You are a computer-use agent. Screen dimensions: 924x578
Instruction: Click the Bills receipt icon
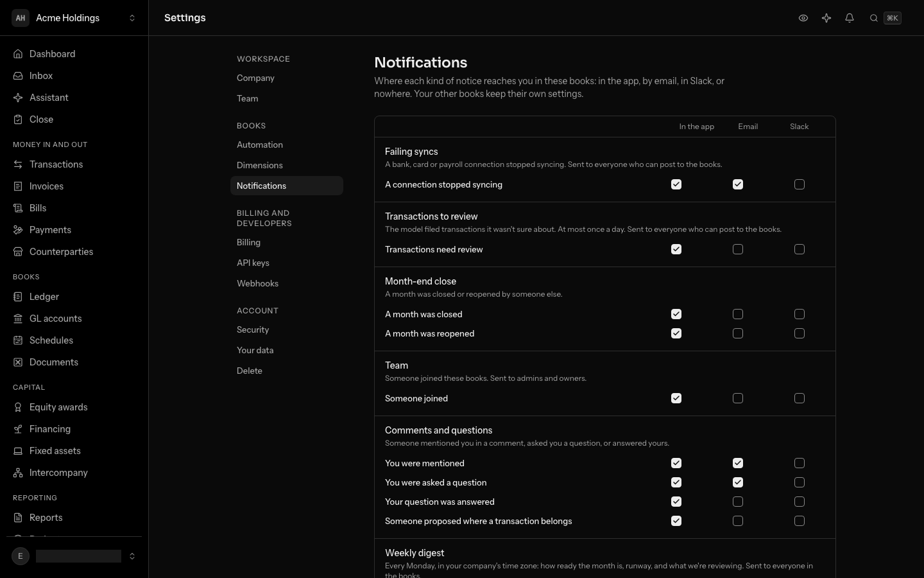(18, 208)
